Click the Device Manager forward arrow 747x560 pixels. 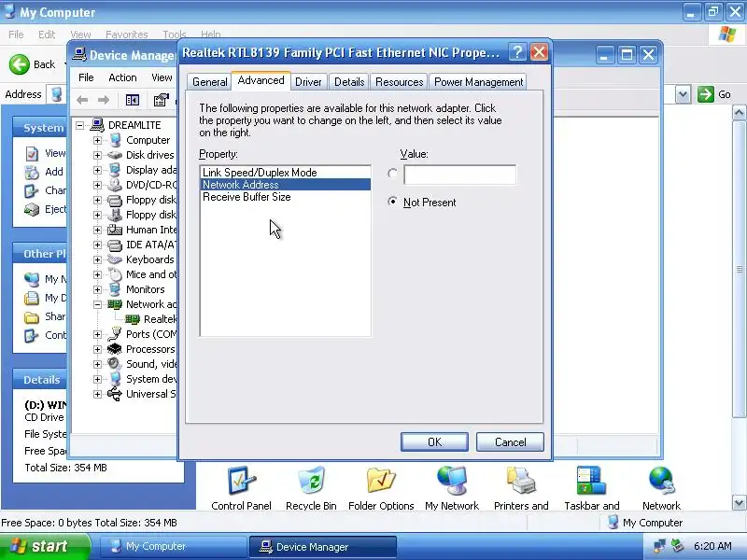(104, 100)
